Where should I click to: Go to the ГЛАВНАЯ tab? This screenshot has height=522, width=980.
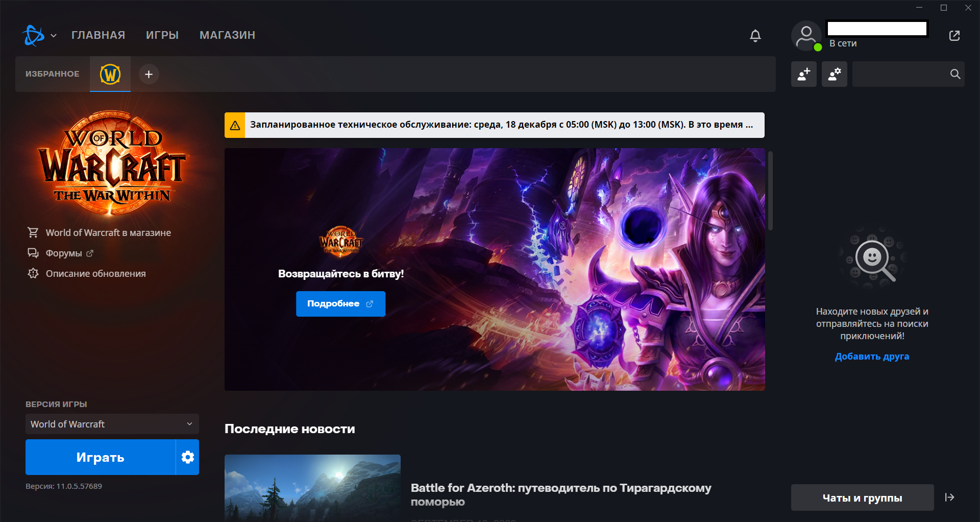98,35
